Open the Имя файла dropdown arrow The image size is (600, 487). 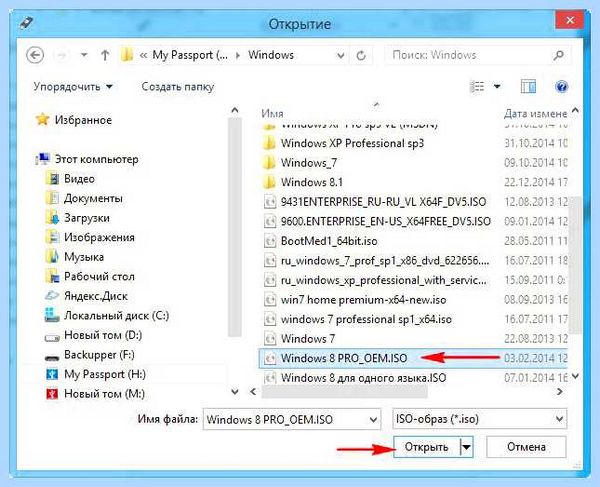click(373, 420)
